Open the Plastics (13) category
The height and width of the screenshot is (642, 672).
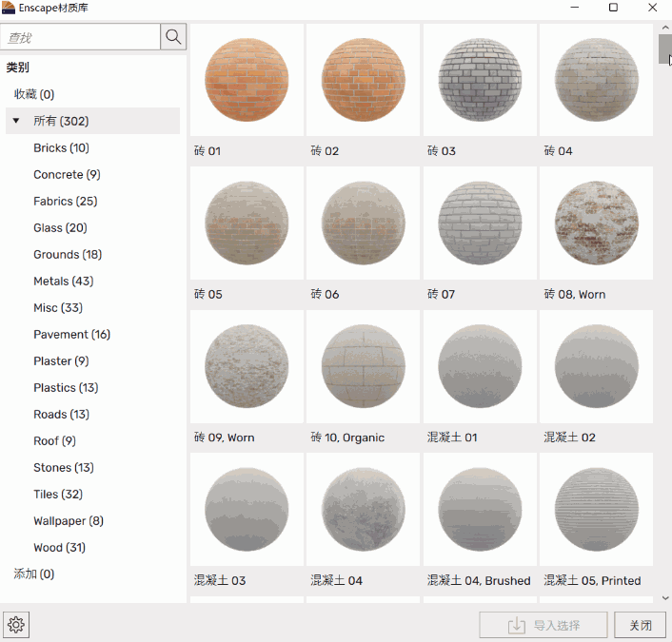coord(66,388)
